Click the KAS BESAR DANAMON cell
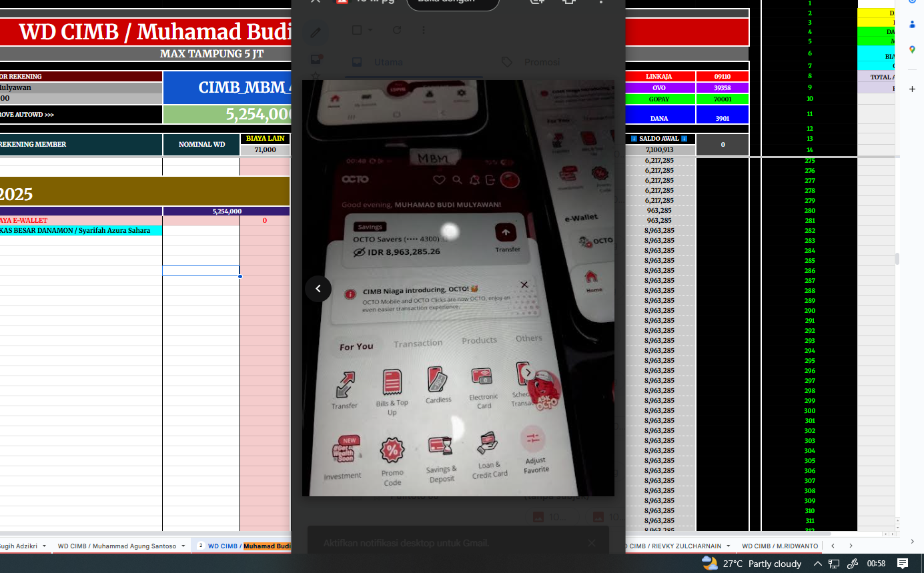Screen dimensions: 924x573 81,231
